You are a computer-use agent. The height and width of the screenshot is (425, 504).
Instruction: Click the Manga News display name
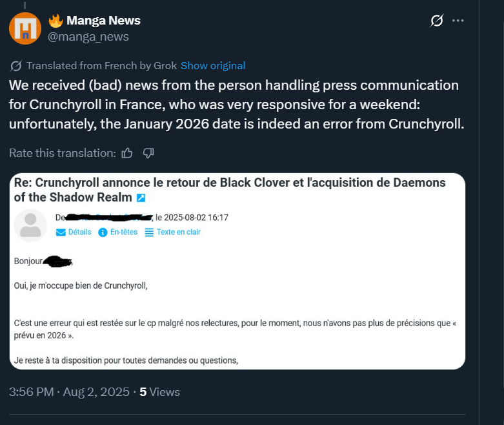(x=103, y=20)
